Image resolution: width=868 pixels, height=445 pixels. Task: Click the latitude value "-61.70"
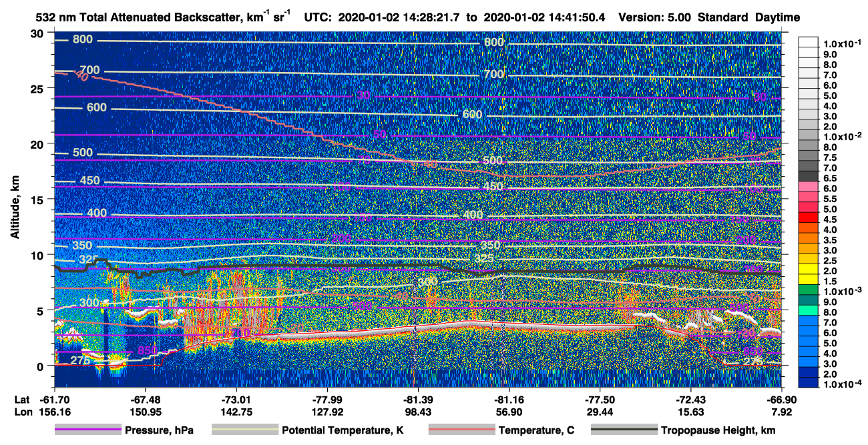pos(55,400)
